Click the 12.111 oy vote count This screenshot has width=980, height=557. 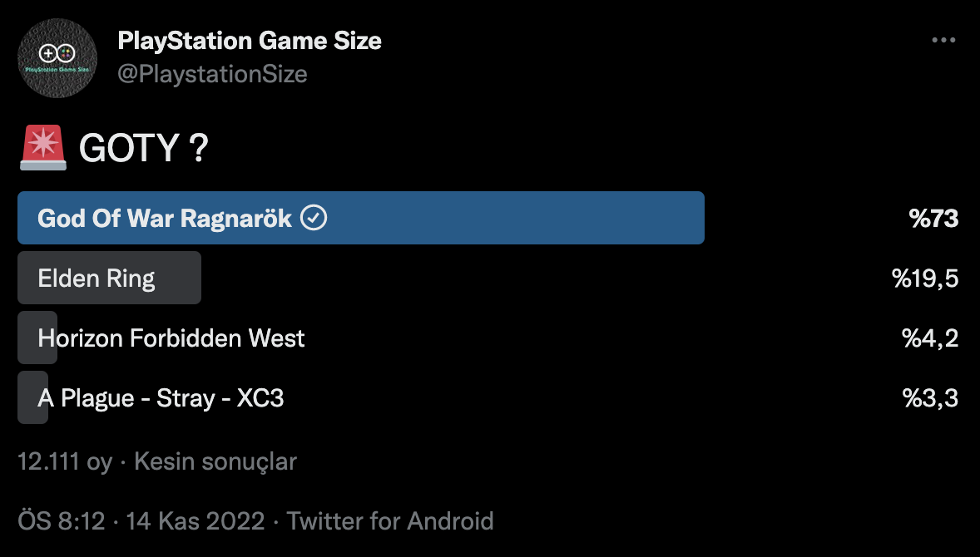(x=65, y=461)
